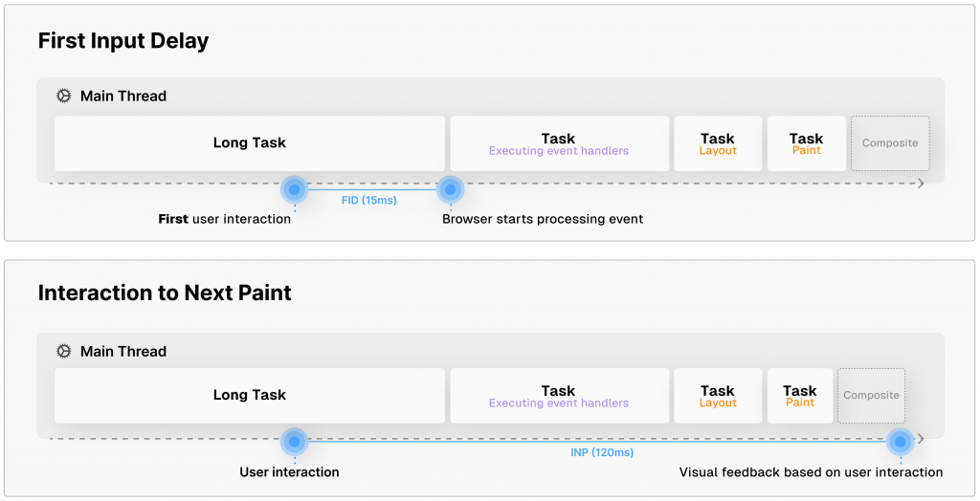This screenshot has height=501, width=980.
Task: Click the FID (15ms) label
Action: (x=369, y=201)
